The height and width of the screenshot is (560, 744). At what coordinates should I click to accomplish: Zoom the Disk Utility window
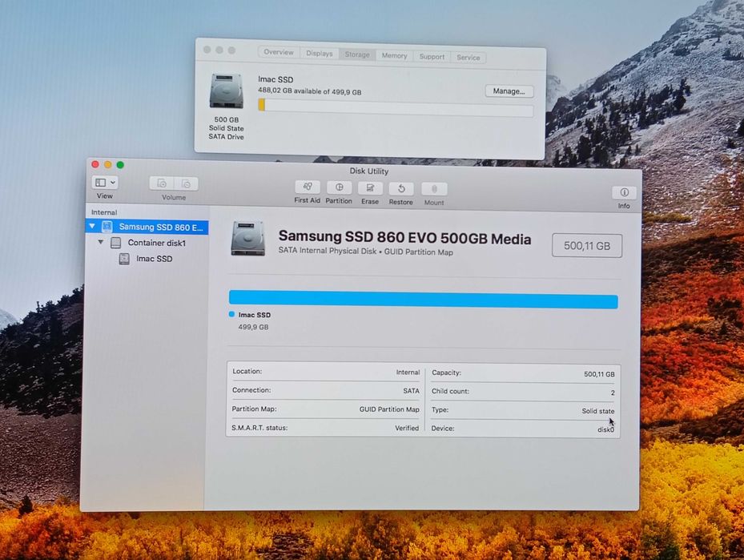[120, 165]
